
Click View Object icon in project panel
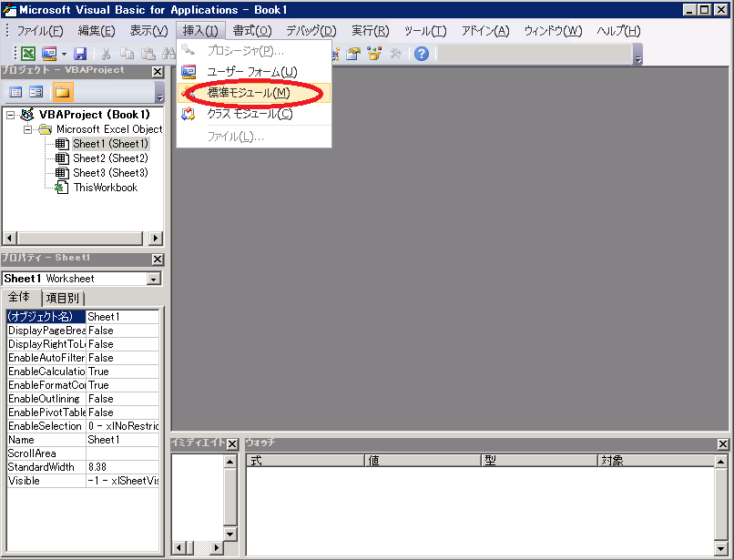coord(36,92)
